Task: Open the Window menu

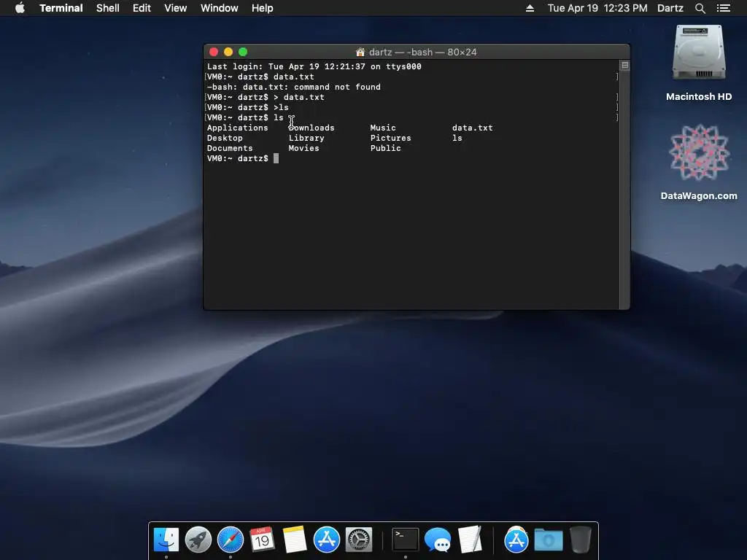Action: 219,8
